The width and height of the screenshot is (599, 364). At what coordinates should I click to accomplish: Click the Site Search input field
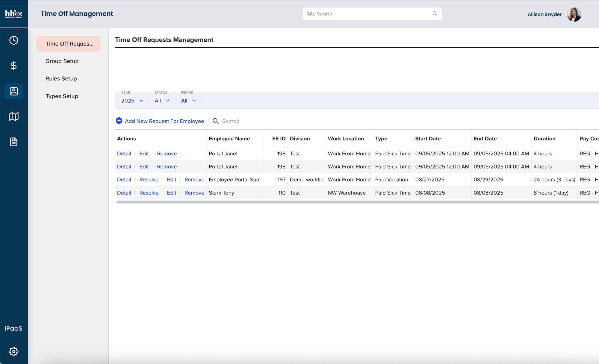pyautogui.click(x=367, y=14)
